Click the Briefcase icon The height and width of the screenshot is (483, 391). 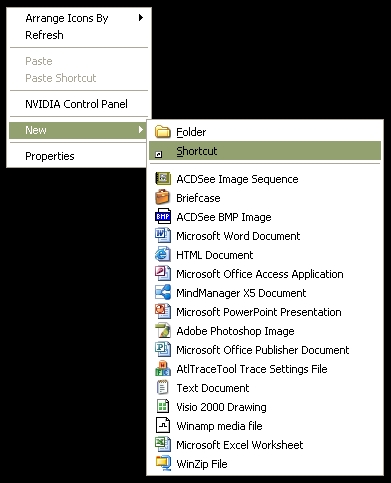[163, 198]
